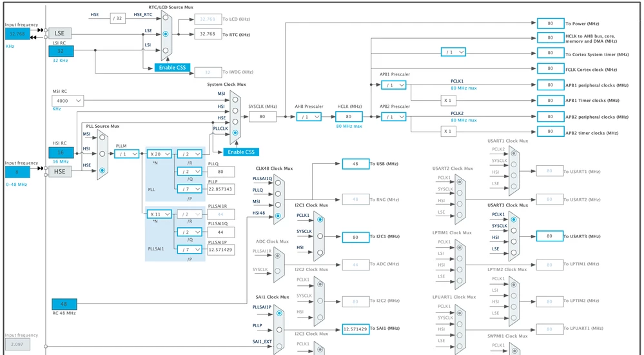This screenshot has width=644, height=355.
Task: Expand the APB1 Prescaler dropdown
Action: tap(393, 85)
